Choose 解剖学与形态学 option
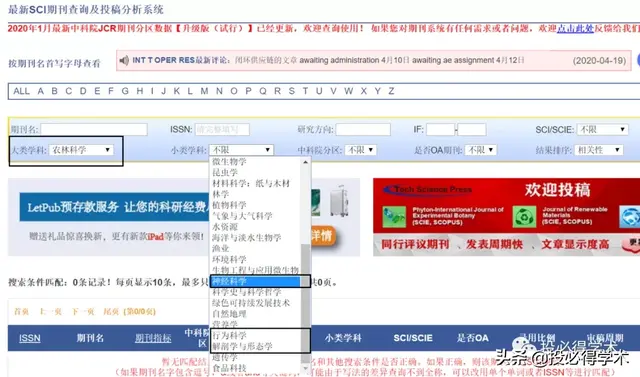 pyautogui.click(x=242, y=346)
